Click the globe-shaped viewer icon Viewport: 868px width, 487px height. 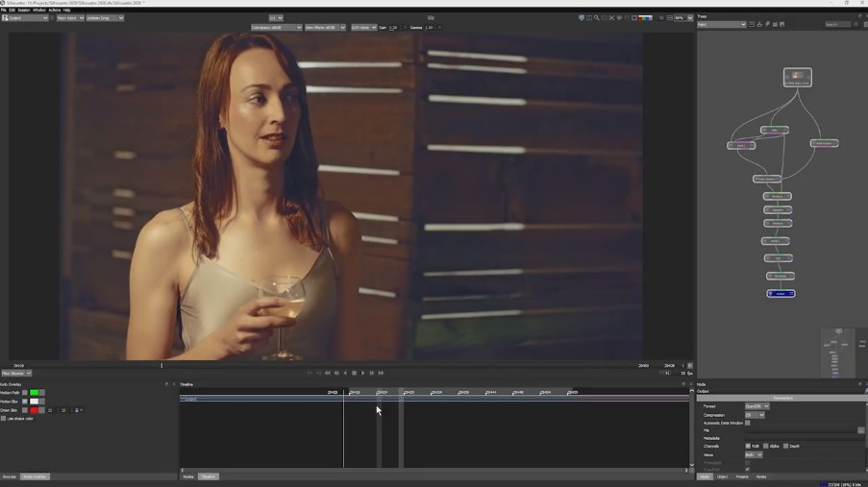[x=619, y=17]
